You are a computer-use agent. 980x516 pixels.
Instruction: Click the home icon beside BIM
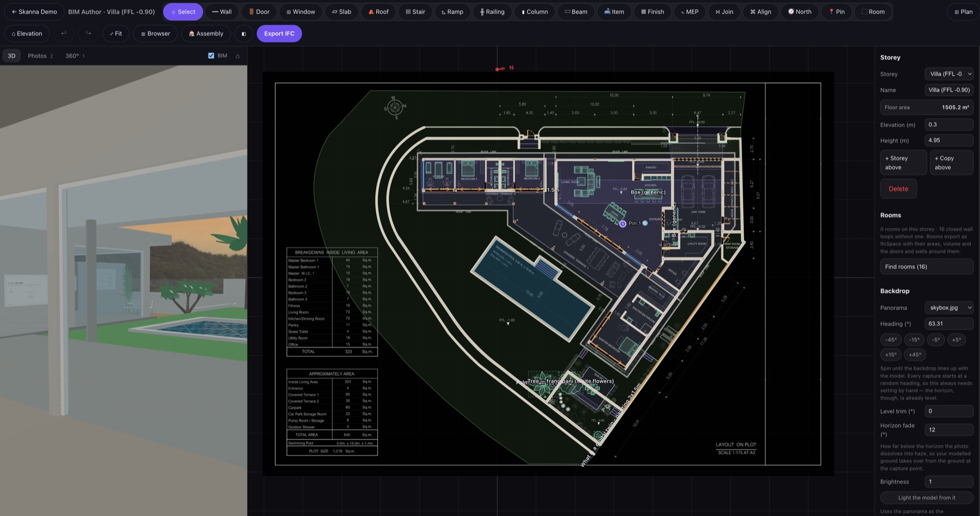point(237,56)
